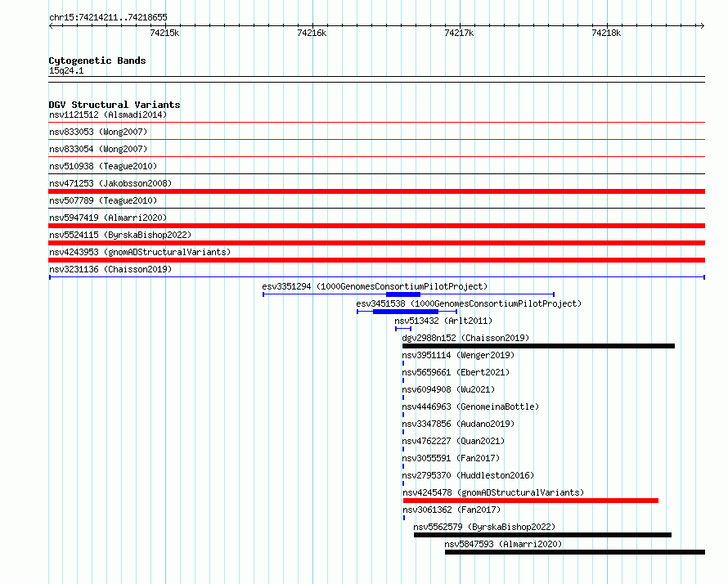
Task: Click the DGV Structural Variants track title
Action: (x=115, y=105)
